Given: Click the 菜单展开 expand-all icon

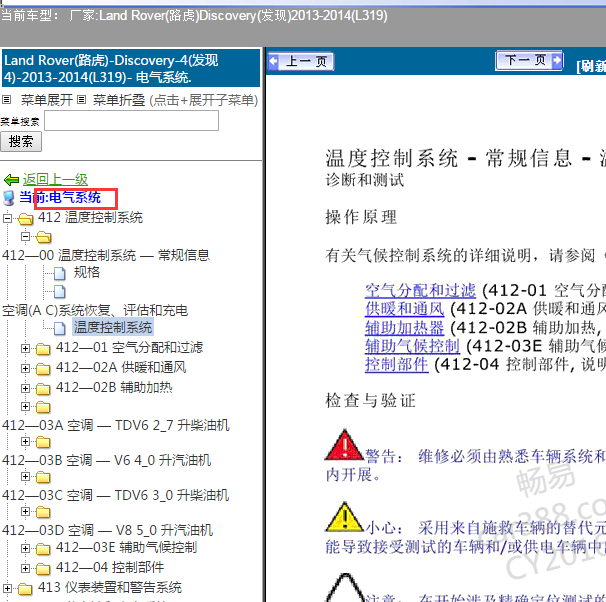Looking at the screenshot, I should 7,100.
